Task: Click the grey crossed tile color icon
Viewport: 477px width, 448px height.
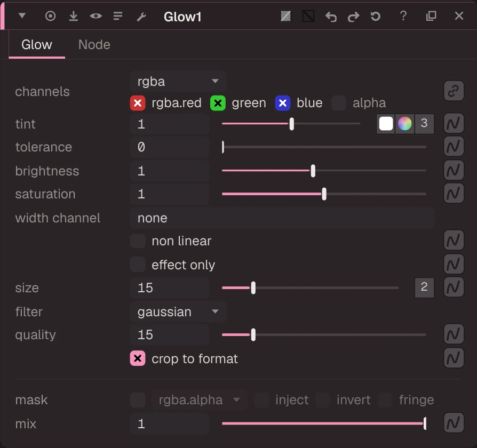Action: (285, 16)
